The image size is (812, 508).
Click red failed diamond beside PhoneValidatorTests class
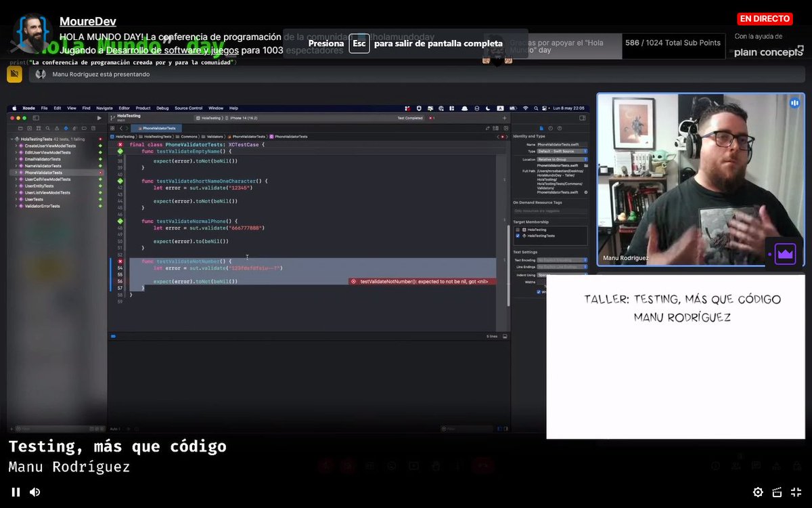(x=120, y=144)
